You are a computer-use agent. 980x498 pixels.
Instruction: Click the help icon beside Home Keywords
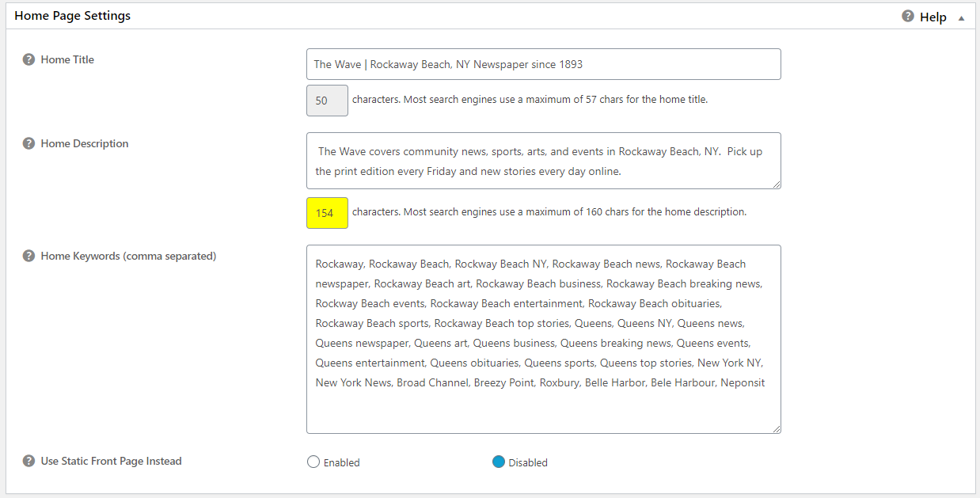(28, 256)
